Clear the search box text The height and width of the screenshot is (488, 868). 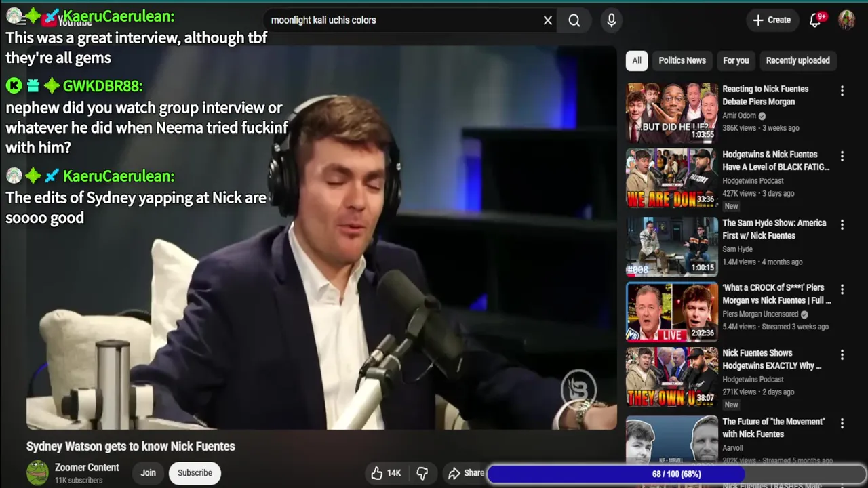[548, 20]
